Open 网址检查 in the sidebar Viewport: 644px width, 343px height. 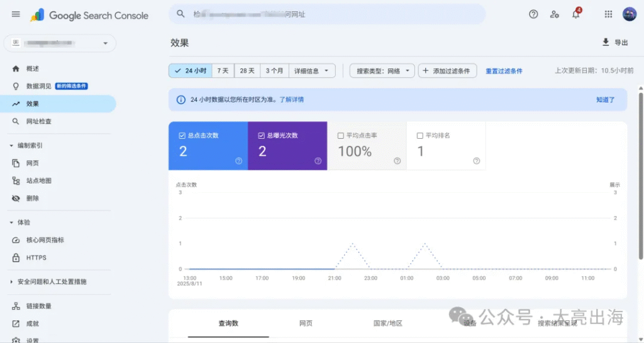[38, 121]
